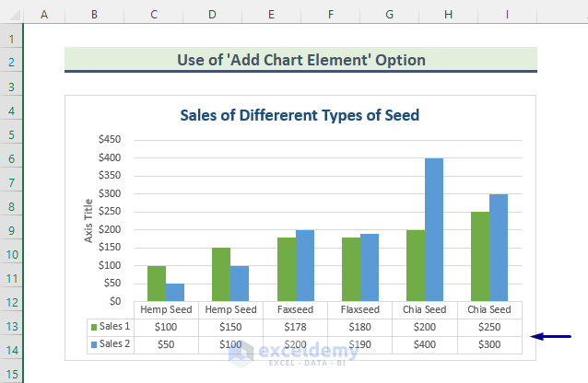
Task: Click the shortest blue bar in the chart
Action: coord(175,292)
